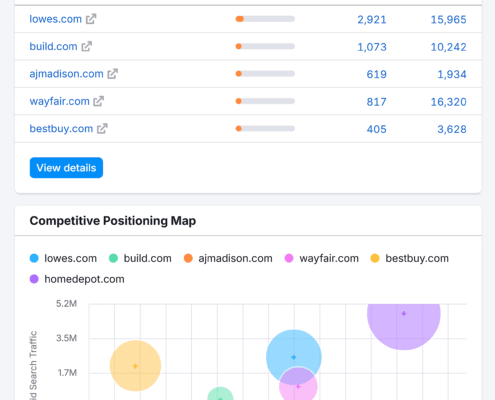Open wayfair.com value 16,320
Image resolution: width=495 pixels, height=400 pixels.
(448, 102)
